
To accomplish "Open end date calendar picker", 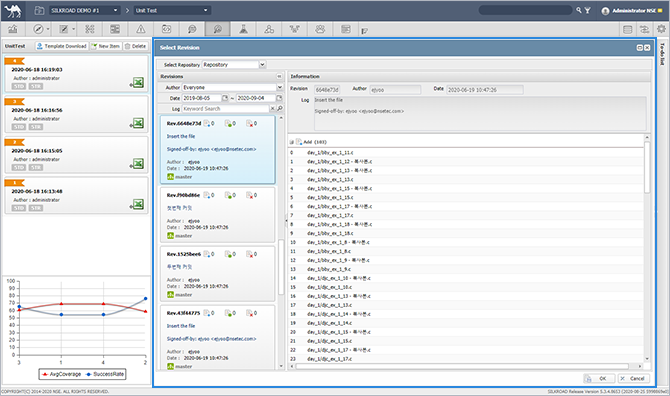I will (279, 98).
